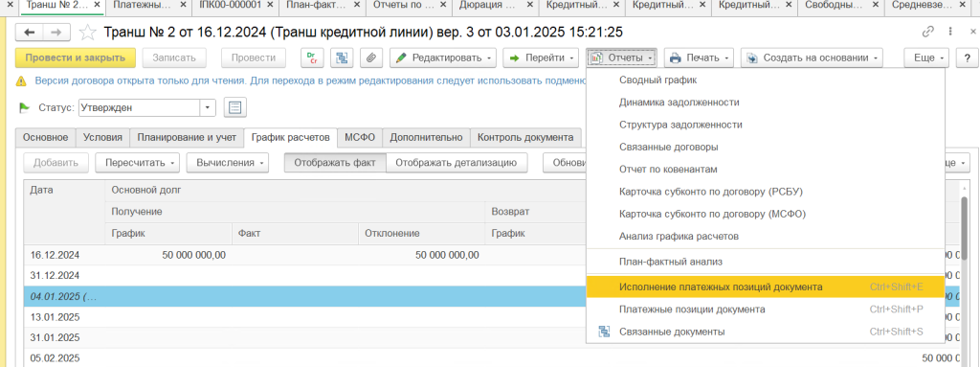Click the Провести button
980x367 pixels.
click(253, 57)
